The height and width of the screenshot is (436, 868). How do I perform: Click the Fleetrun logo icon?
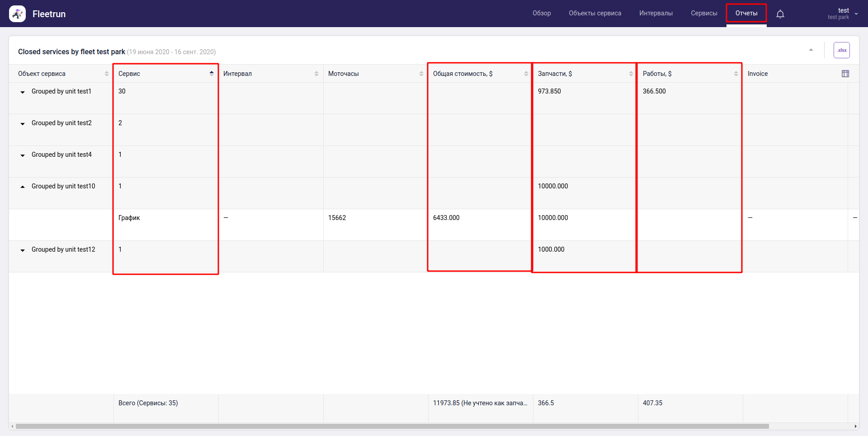point(17,14)
